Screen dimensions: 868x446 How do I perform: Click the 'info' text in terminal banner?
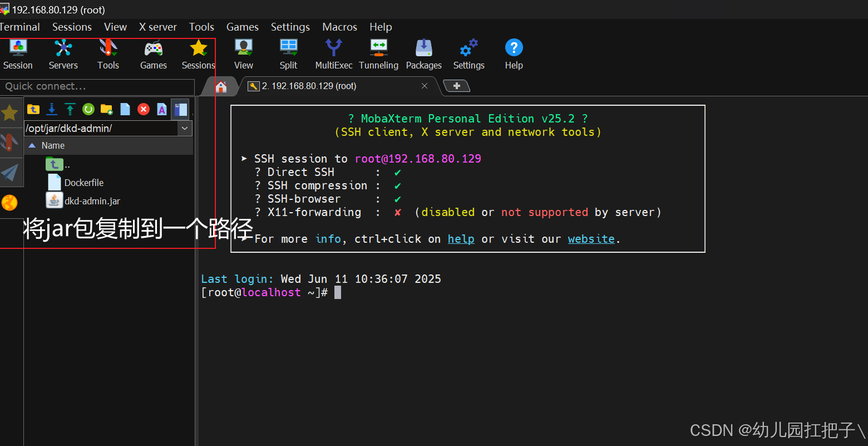point(328,239)
